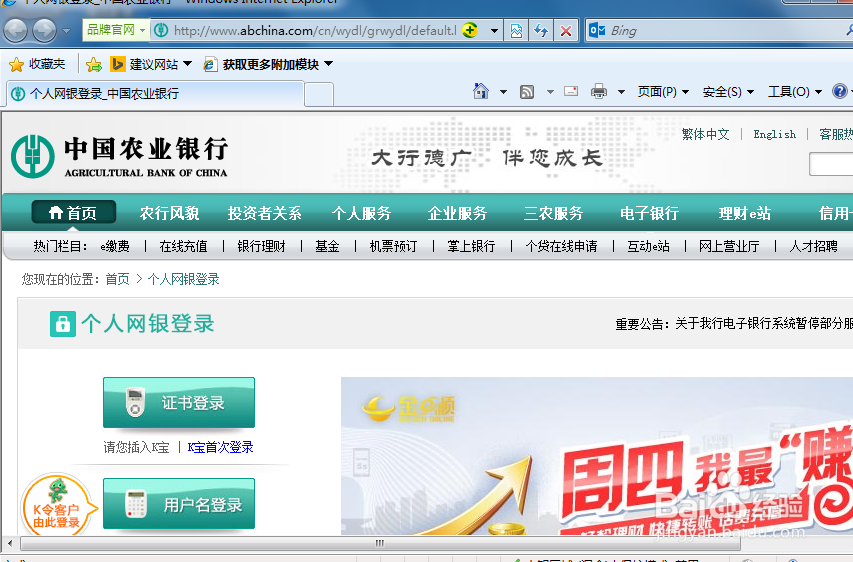
Task: Open 建议网站 suggested sites dropdown
Action: [x=151, y=64]
